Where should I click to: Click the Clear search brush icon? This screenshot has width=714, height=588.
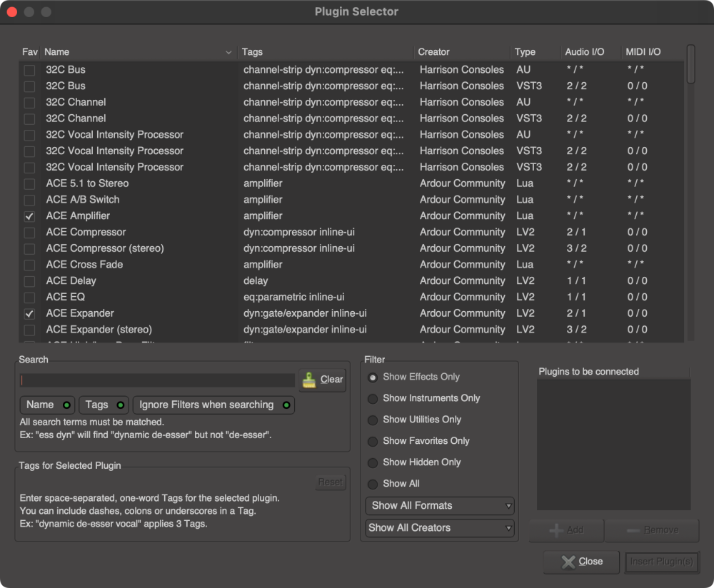309,380
